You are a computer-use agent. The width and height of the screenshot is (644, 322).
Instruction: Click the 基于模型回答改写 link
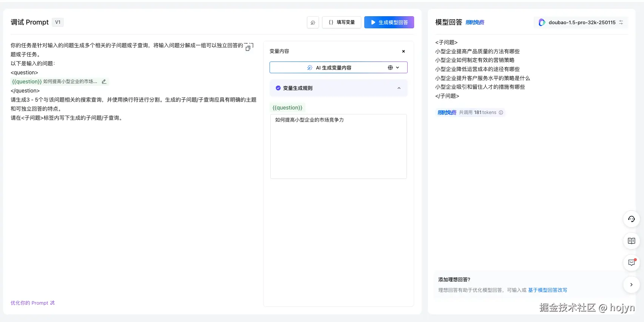click(x=547, y=290)
